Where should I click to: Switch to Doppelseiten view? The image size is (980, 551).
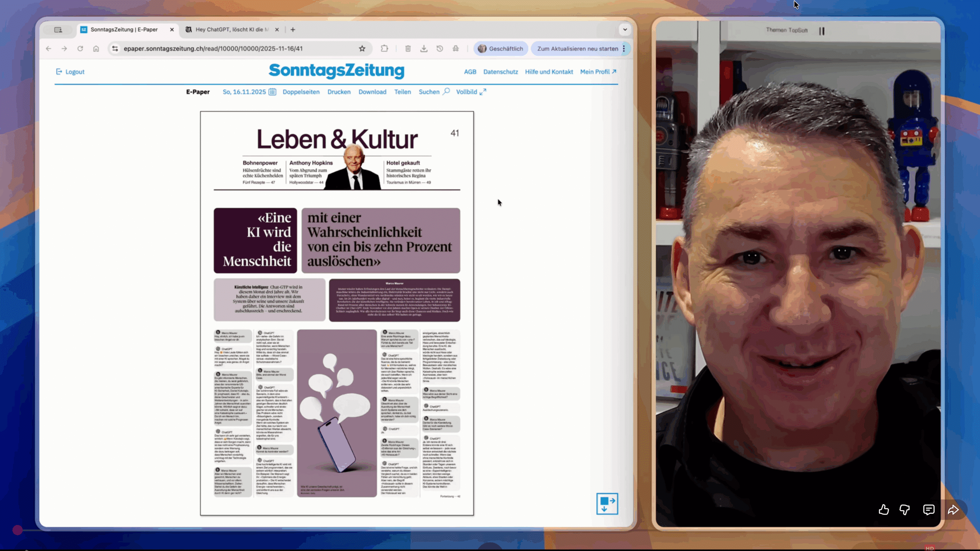pyautogui.click(x=301, y=92)
